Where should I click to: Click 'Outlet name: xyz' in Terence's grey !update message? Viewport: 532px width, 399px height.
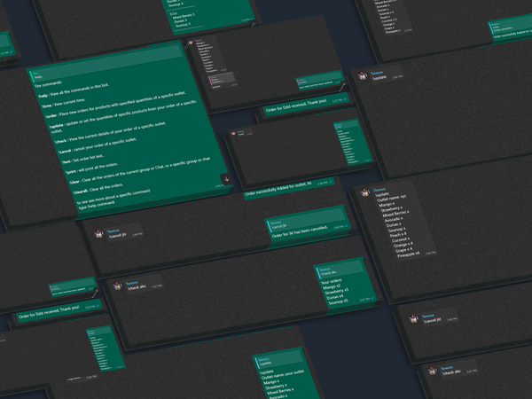point(391,198)
